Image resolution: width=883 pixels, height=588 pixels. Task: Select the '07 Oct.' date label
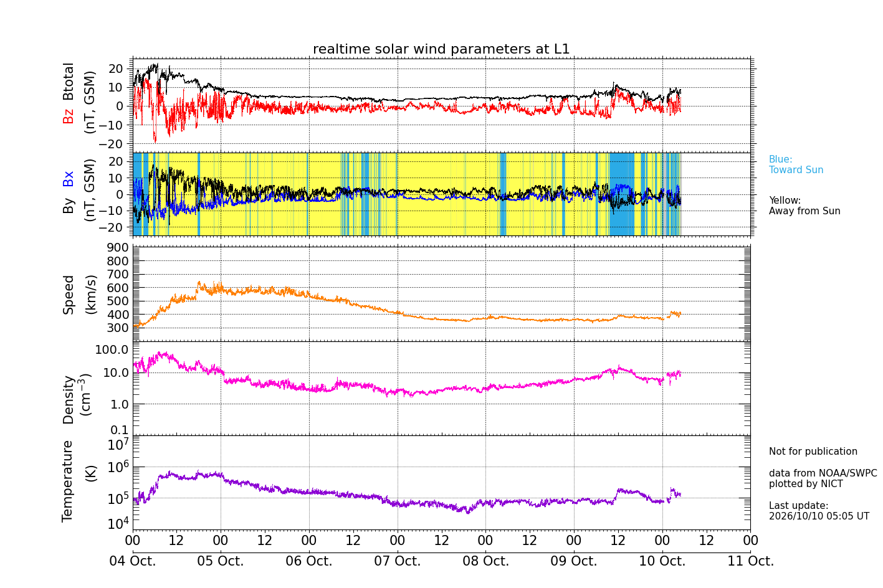click(398, 561)
